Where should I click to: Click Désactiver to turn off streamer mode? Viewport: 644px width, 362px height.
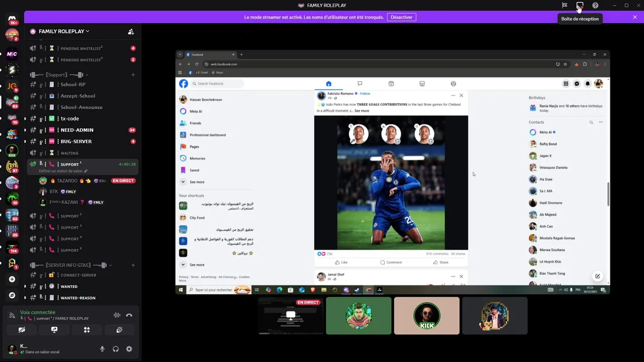[x=401, y=17]
